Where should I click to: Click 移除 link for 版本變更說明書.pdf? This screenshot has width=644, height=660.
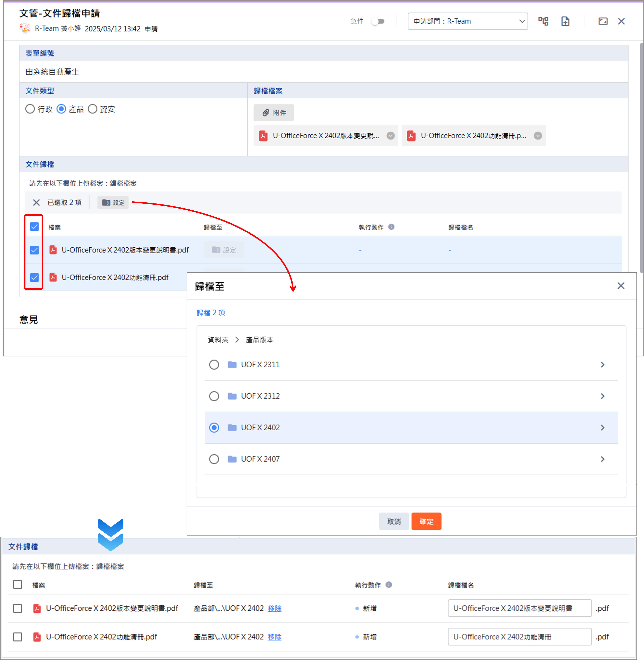[274, 608]
